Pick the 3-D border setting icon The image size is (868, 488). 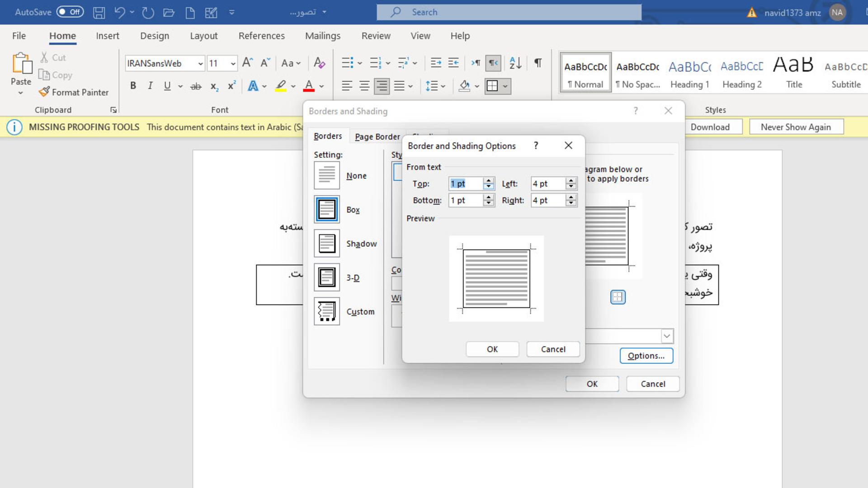(x=327, y=277)
